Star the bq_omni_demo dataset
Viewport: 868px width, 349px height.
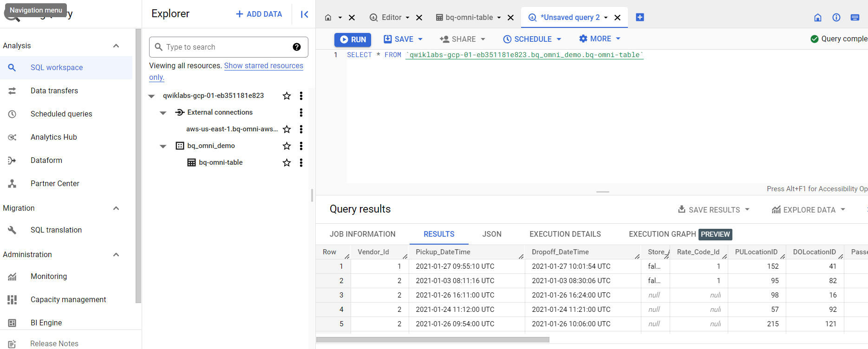pos(287,146)
